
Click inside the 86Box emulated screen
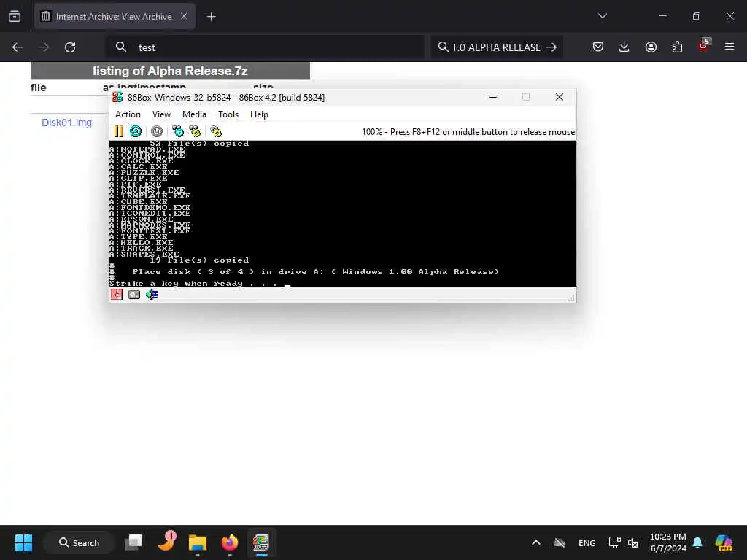343,214
